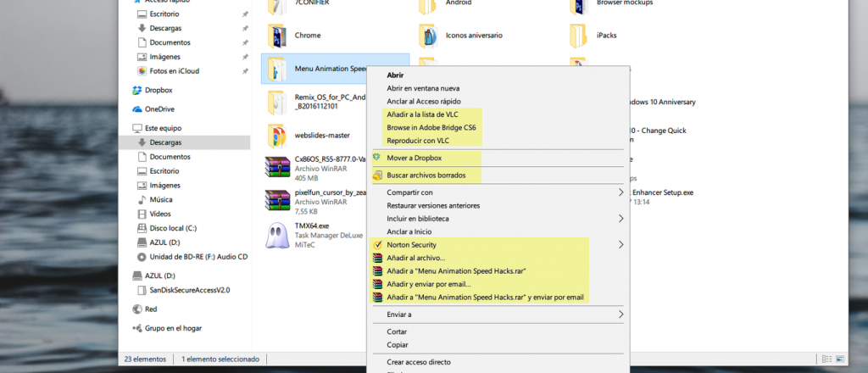Select the TMX64.exe ghost icon
Screen dimensions: 868x373
(277, 235)
